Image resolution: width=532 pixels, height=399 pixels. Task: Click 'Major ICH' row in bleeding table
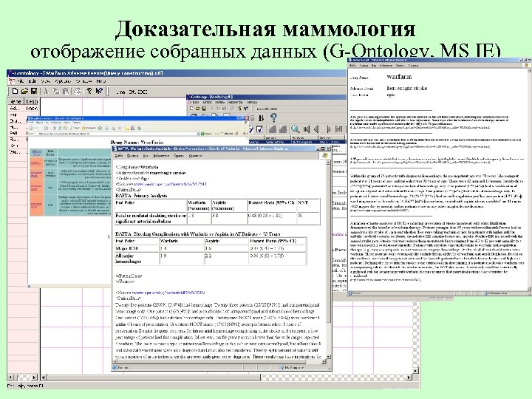211,248
